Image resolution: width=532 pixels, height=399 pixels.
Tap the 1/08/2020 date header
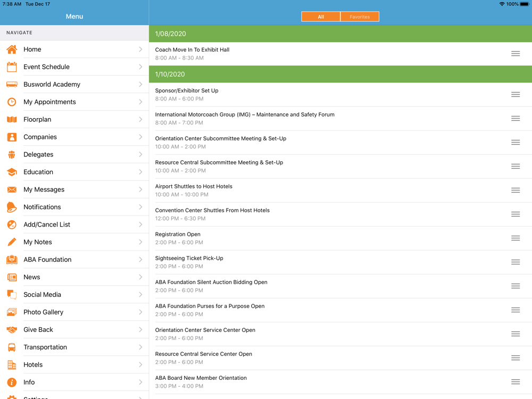(x=340, y=34)
